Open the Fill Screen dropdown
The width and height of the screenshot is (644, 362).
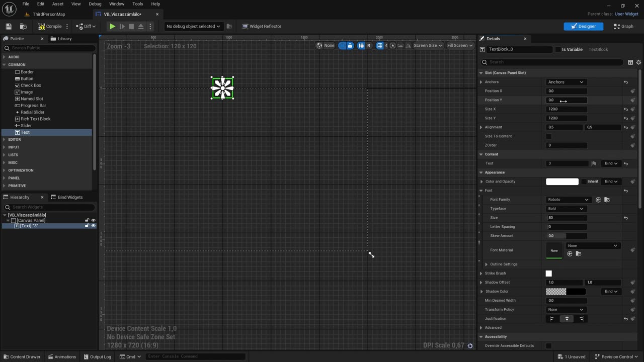pos(460,45)
